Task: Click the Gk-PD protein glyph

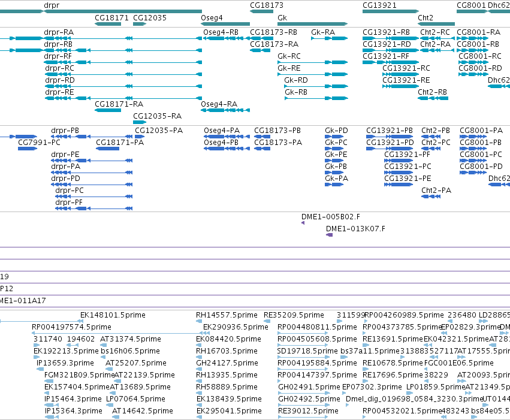Action: click(334, 137)
